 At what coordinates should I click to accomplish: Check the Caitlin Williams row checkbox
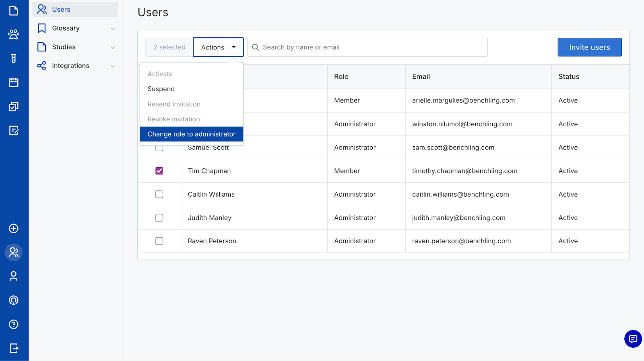click(159, 194)
